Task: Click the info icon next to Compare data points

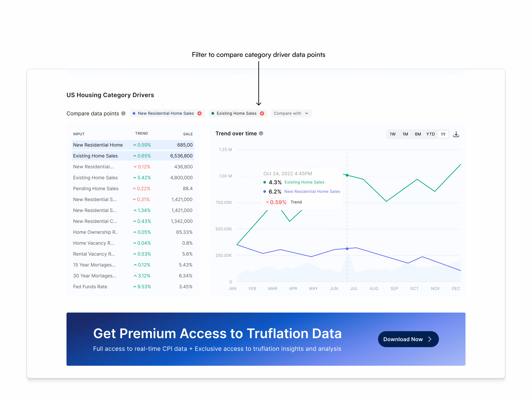Action: pos(123,113)
